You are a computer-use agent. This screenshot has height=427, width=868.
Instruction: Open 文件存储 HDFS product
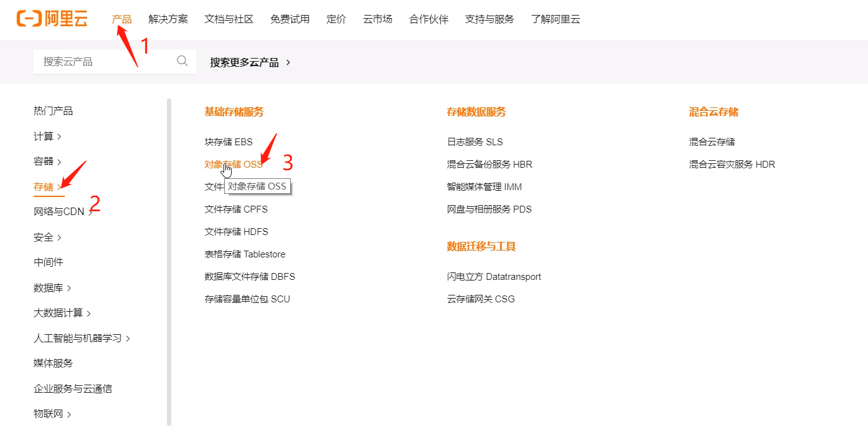tap(236, 232)
